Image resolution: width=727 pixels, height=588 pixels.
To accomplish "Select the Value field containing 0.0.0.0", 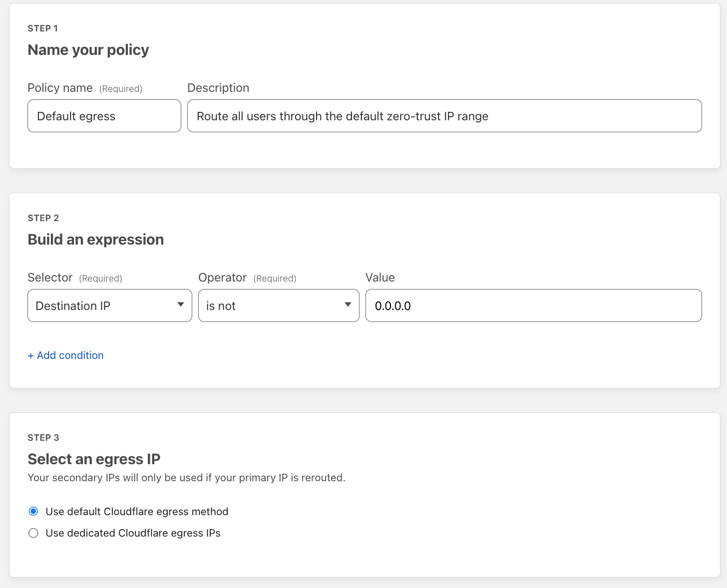I will (x=533, y=305).
